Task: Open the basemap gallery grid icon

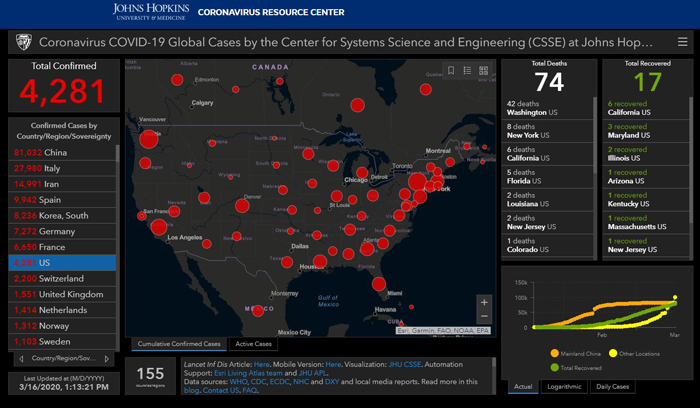Action: [483, 71]
